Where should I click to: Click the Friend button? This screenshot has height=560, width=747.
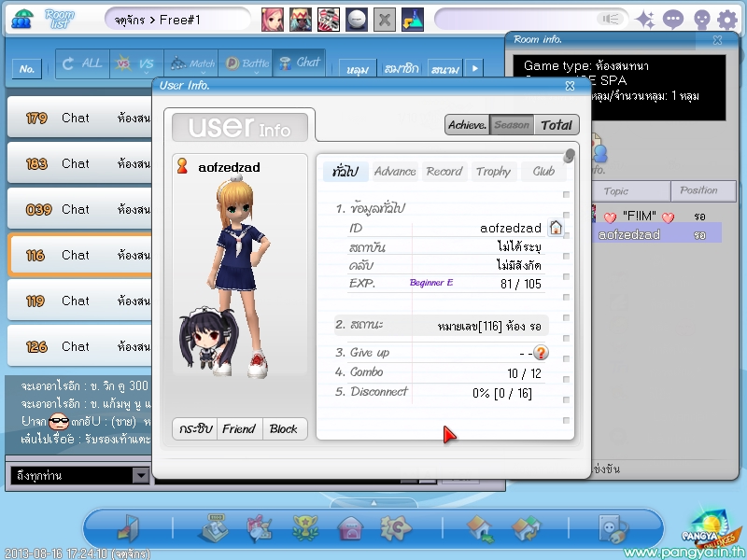[239, 428]
